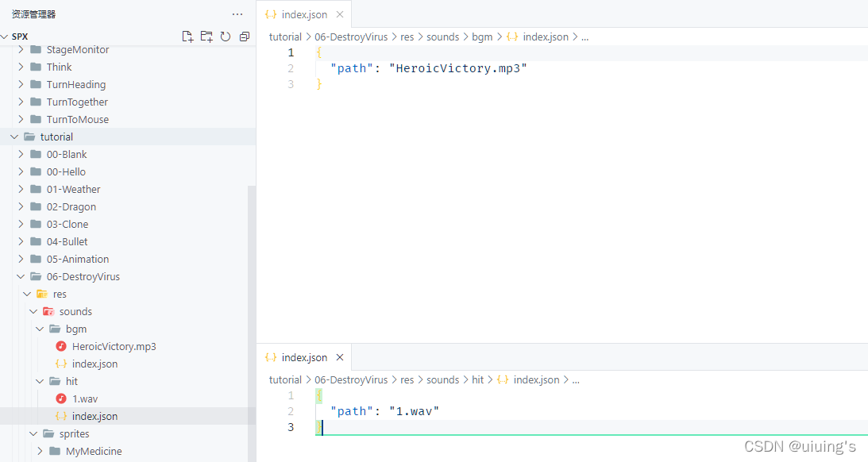Close the lower index.json tab
Screen dimensions: 868x462
[x=340, y=357]
